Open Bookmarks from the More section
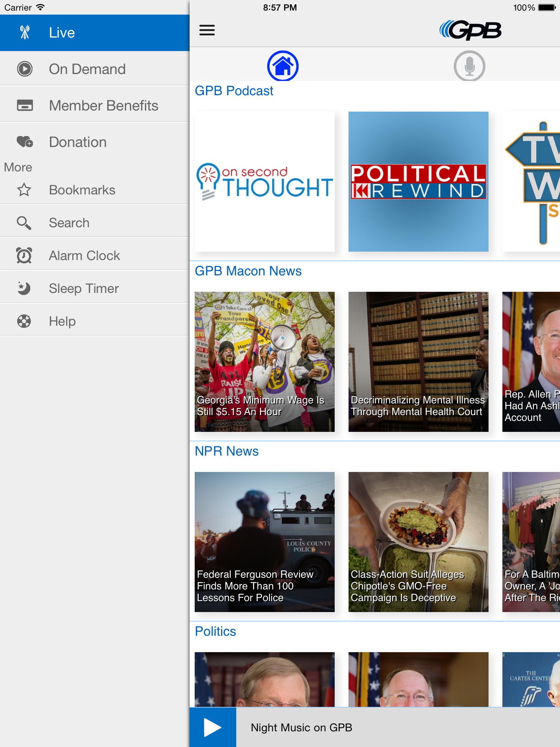560x747 pixels. click(x=95, y=190)
